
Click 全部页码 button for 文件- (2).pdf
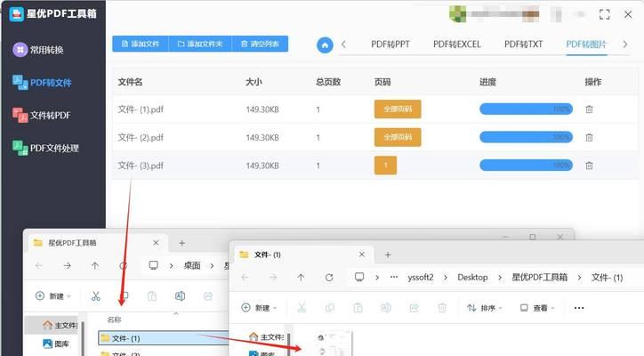pyautogui.click(x=398, y=137)
